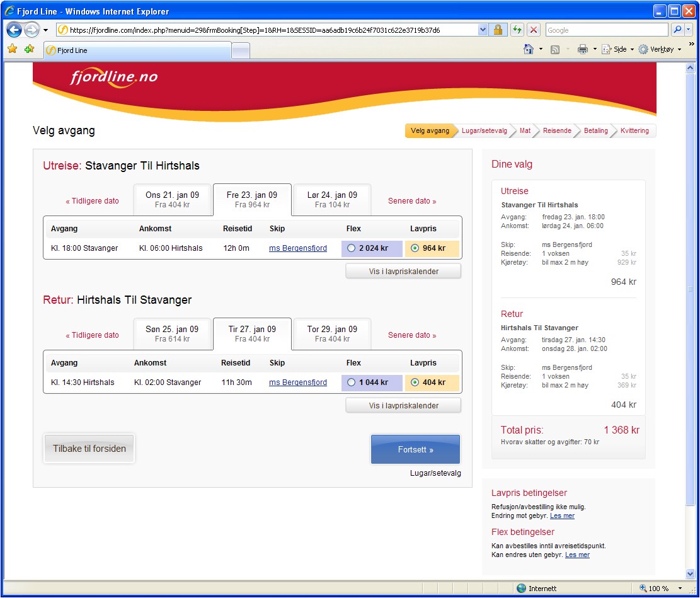700x598 pixels.
Task: Click the fjordline.no logo
Action: [x=114, y=78]
